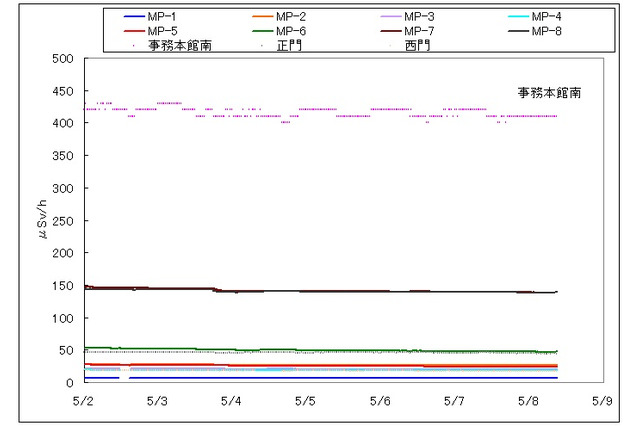Click the 5/6 date label
Screen dimensions: 640x426
point(380,401)
